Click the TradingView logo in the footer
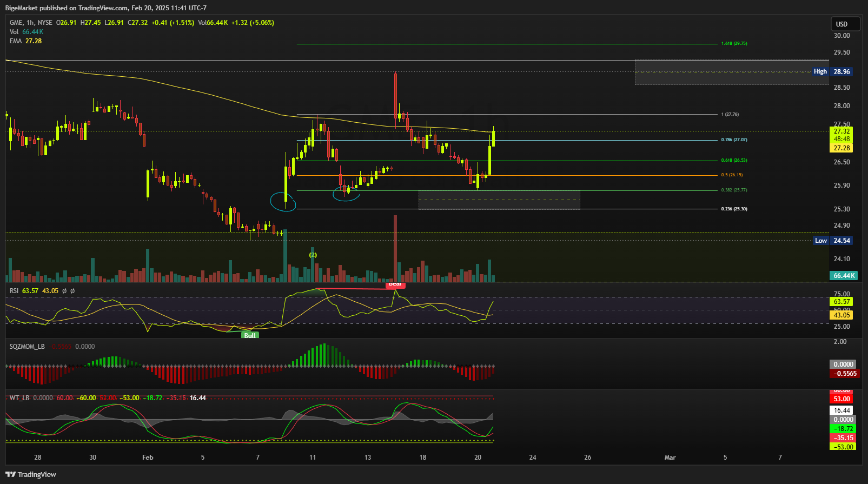The width and height of the screenshot is (868, 484). click(31, 474)
